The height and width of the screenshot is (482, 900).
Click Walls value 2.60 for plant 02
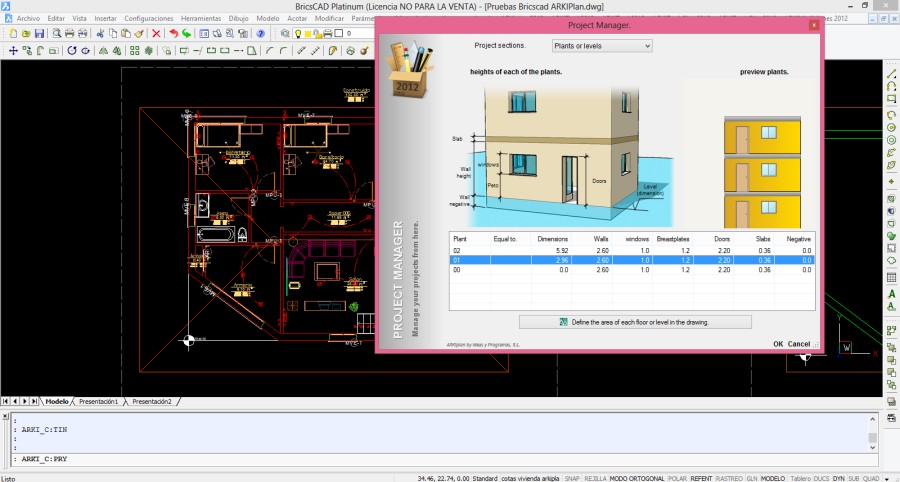(602, 251)
